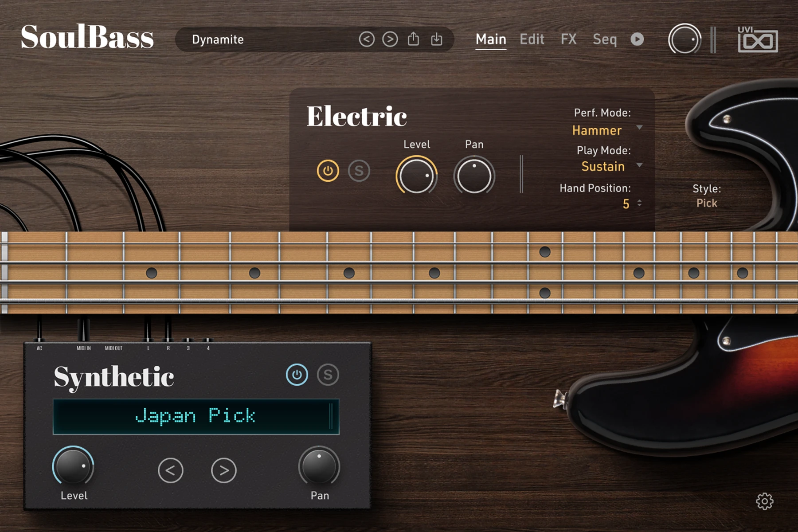Switch to the Edit tab

532,39
